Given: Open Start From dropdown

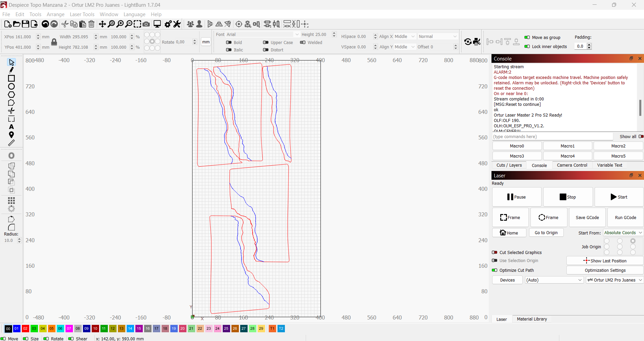Looking at the screenshot, I should (623, 232).
